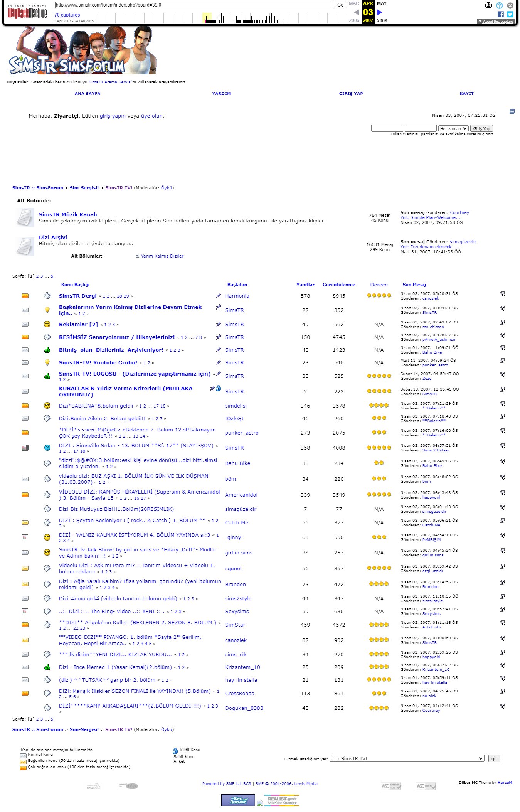This screenshot has width=520, height=812.
Task: Open Wayback user account icon
Action: 488,5
